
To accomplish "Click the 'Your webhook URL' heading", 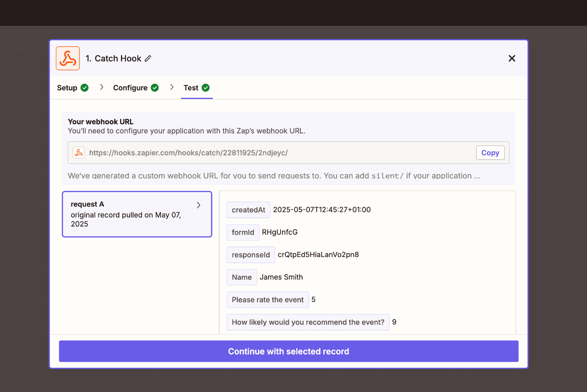I will click(x=101, y=122).
